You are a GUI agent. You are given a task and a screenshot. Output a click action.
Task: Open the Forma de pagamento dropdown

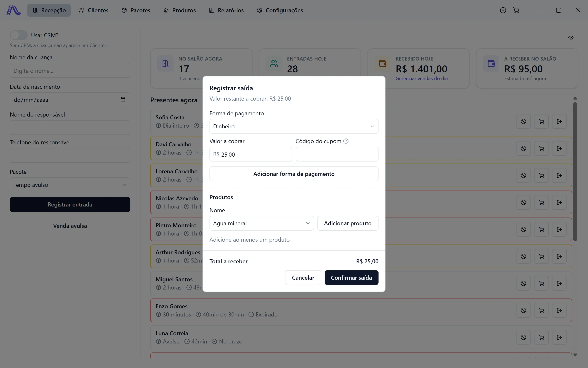click(294, 126)
